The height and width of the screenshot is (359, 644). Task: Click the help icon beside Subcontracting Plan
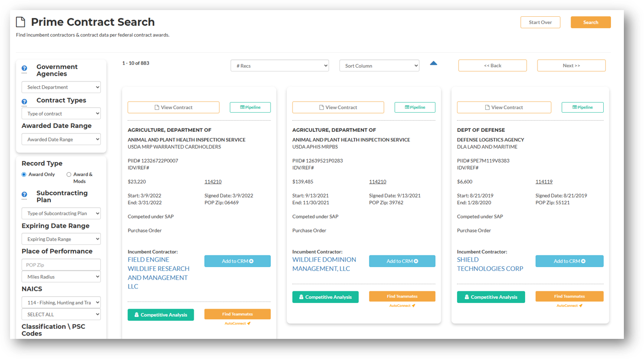[24, 195]
